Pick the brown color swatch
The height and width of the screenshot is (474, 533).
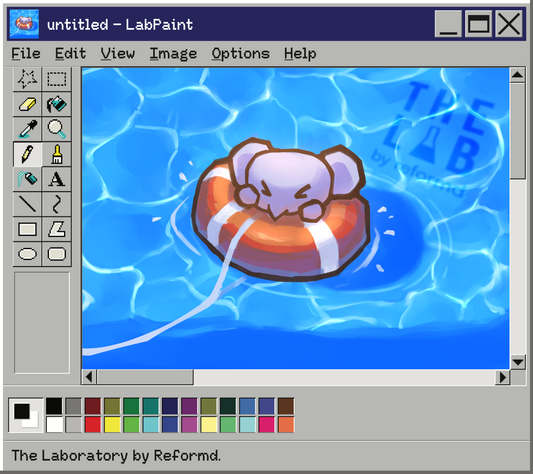tap(286, 406)
